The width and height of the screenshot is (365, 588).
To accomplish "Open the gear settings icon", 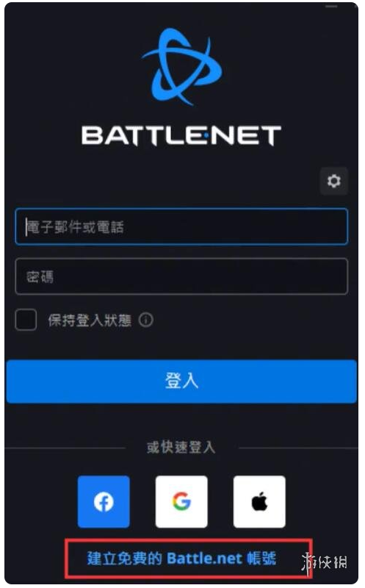I will [333, 181].
